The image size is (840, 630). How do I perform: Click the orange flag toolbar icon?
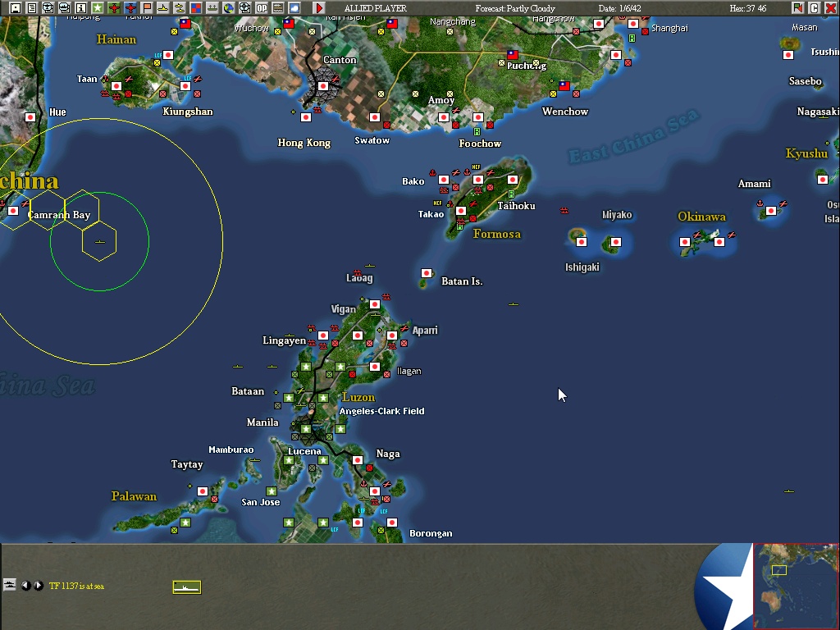point(147,8)
